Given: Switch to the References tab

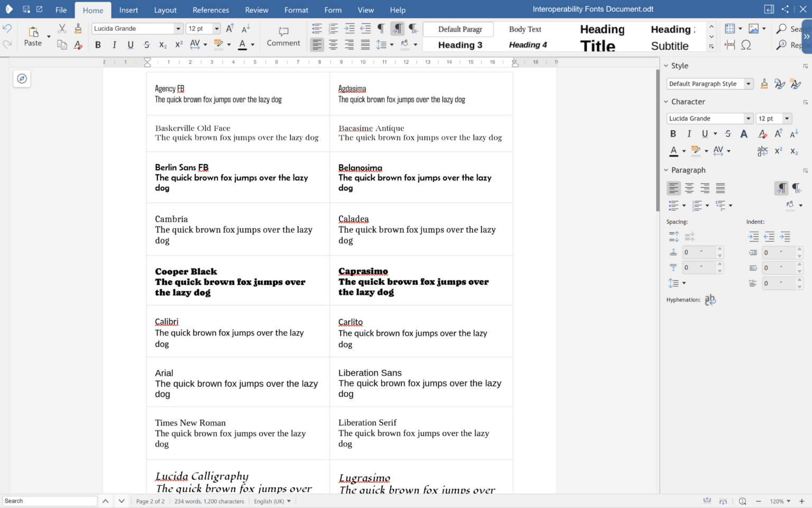Looking at the screenshot, I should pos(211,10).
